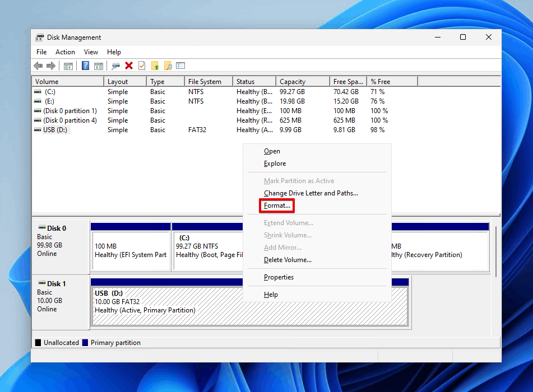Select the (Disk 0 partition 4) row
Screen dimensions: 533x392
coord(226,120)
